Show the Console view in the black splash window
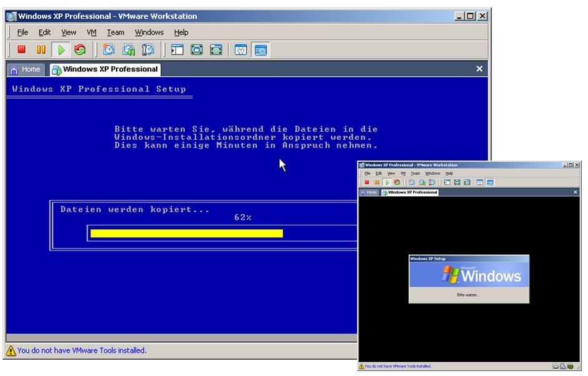This screenshot has width=588, height=376. coord(490,182)
